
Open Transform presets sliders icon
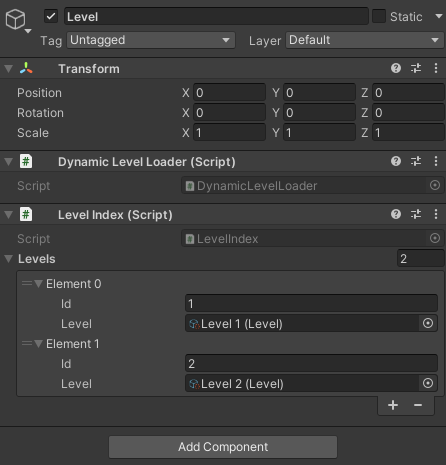coord(416,68)
